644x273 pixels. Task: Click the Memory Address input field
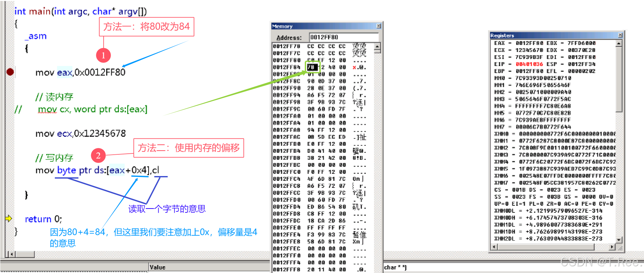pyautogui.click(x=344, y=37)
